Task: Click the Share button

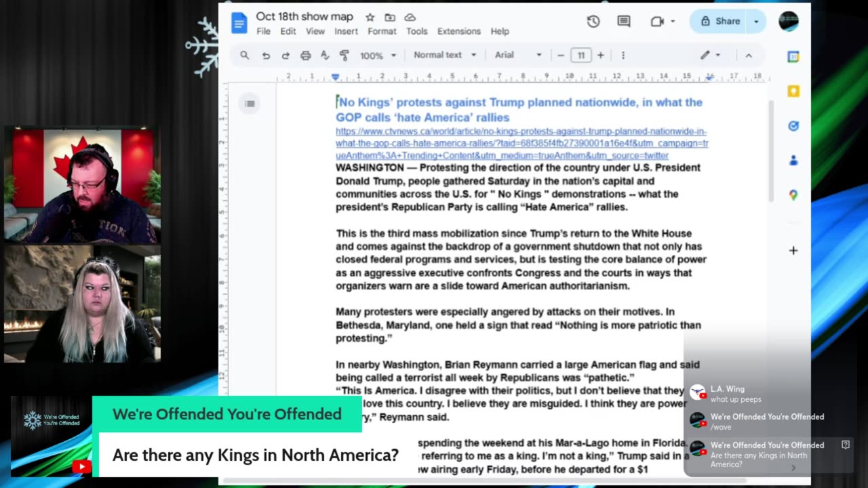Action: 720,21
